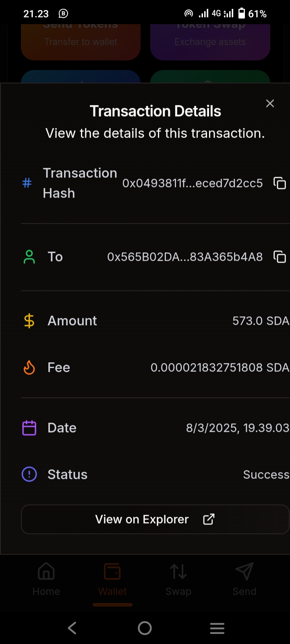Click the View on Explorer button
The image size is (290, 644).
pyautogui.click(x=155, y=519)
